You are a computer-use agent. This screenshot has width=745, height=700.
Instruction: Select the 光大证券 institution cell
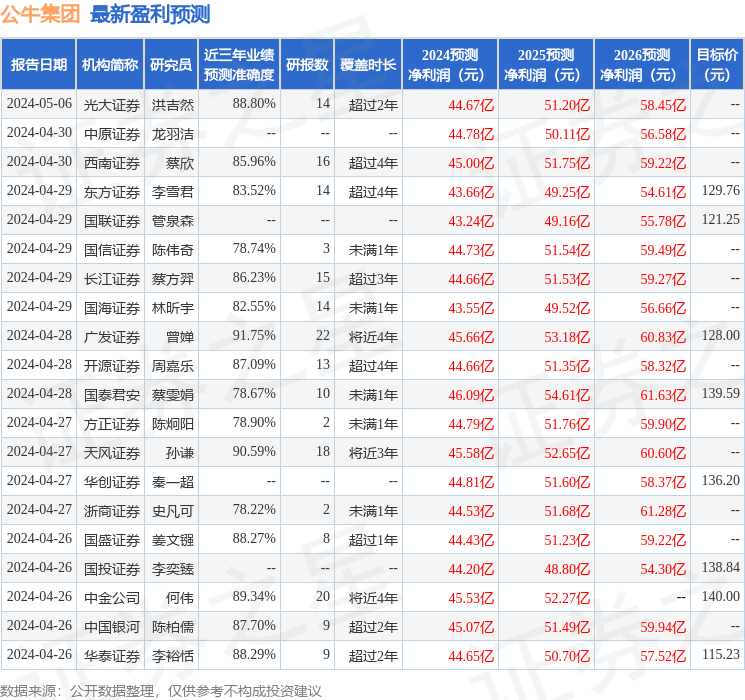112,105
